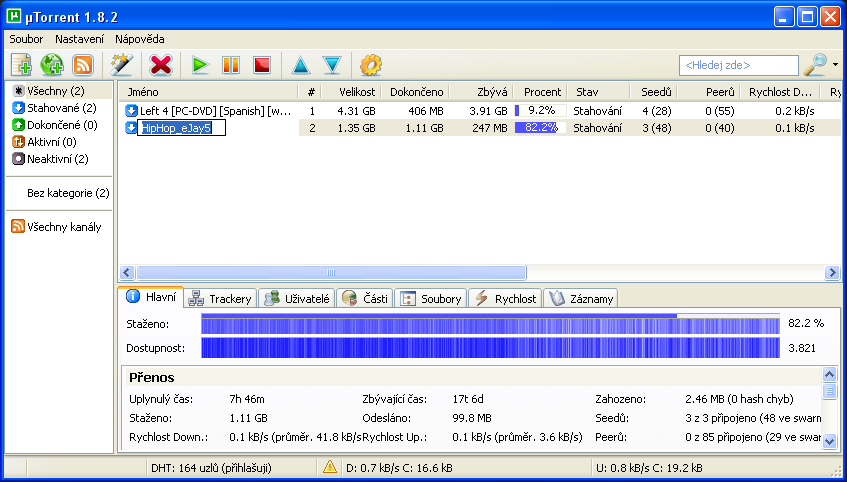Click details pane scroll down arrow

point(829,441)
